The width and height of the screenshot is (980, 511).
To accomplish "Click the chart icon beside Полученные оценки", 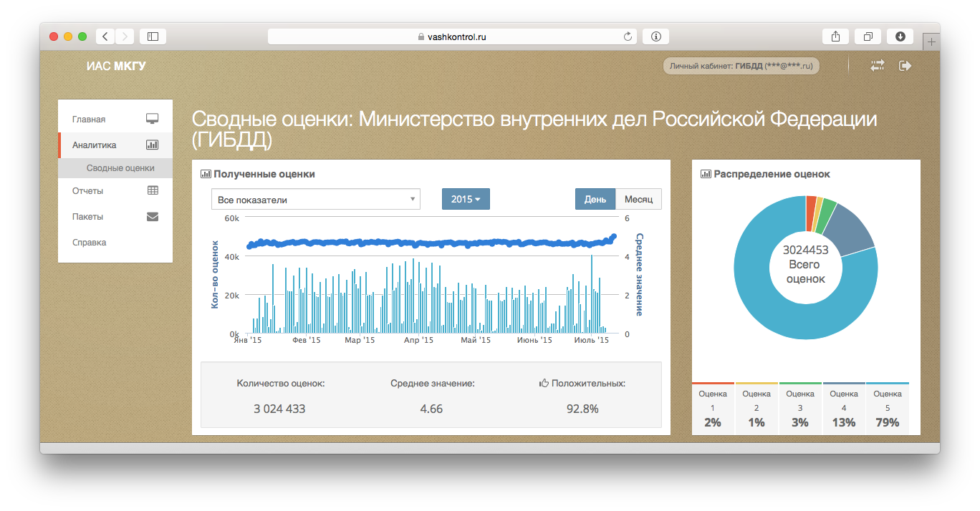I will (206, 173).
